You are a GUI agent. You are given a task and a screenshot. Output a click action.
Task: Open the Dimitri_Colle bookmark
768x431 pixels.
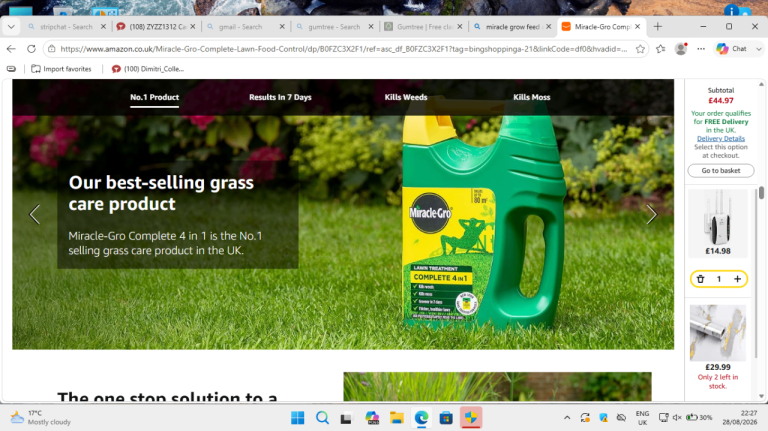pos(147,69)
